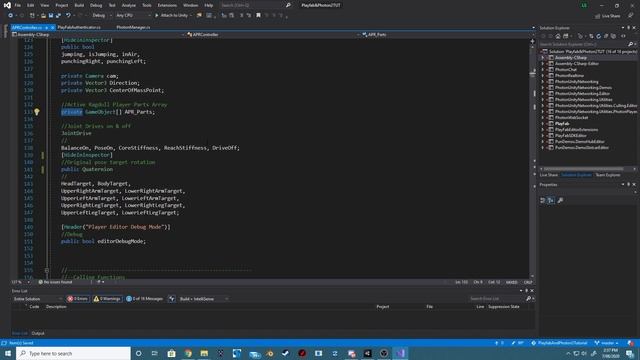The width and height of the screenshot is (640, 360).
Task: Select the PhotonUnityNetworking project
Action: (x=576, y=82)
